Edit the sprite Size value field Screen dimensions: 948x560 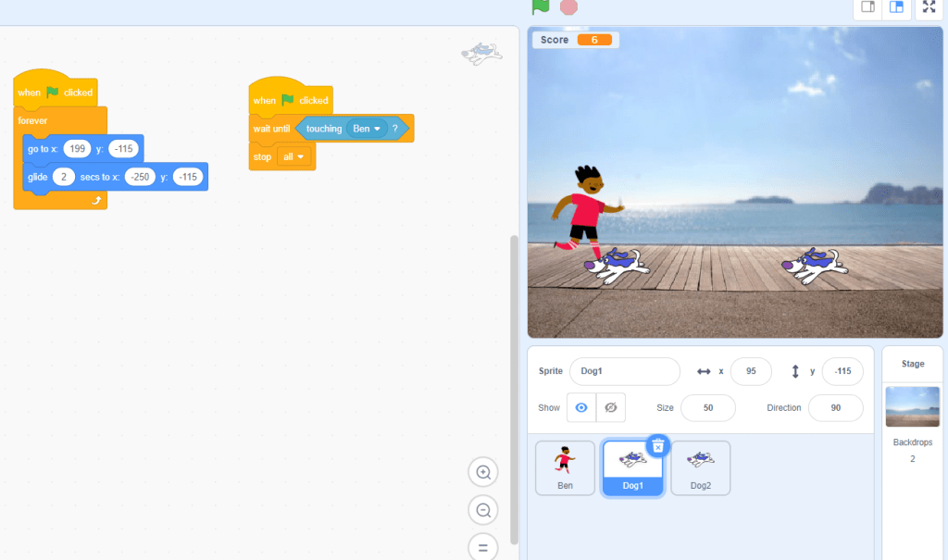[707, 406]
